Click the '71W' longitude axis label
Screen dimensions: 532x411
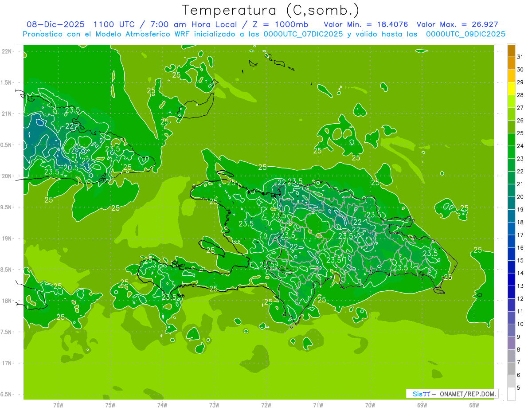point(318,405)
